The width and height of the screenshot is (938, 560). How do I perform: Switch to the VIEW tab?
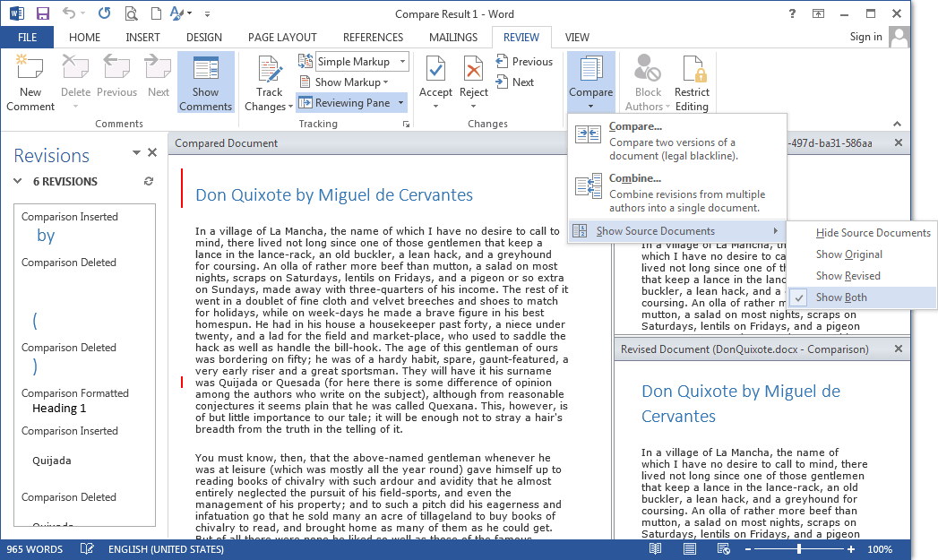point(577,37)
